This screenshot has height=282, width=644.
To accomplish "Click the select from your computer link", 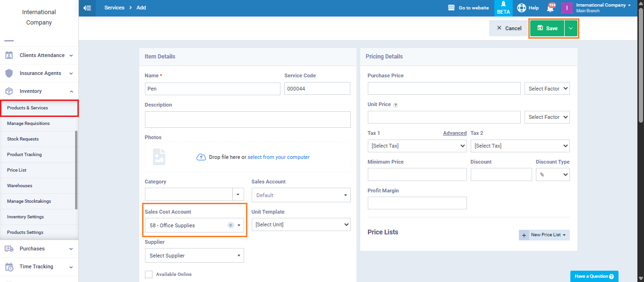I will click(279, 157).
